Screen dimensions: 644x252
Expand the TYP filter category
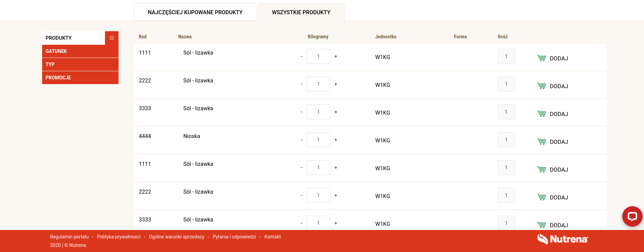pyautogui.click(x=80, y=64)
